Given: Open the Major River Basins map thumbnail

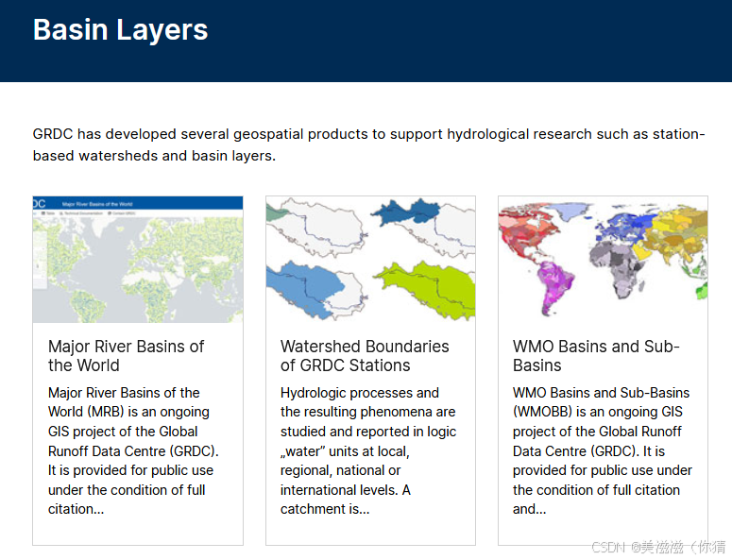Looking at the screenshot, I should click(138, 260).
